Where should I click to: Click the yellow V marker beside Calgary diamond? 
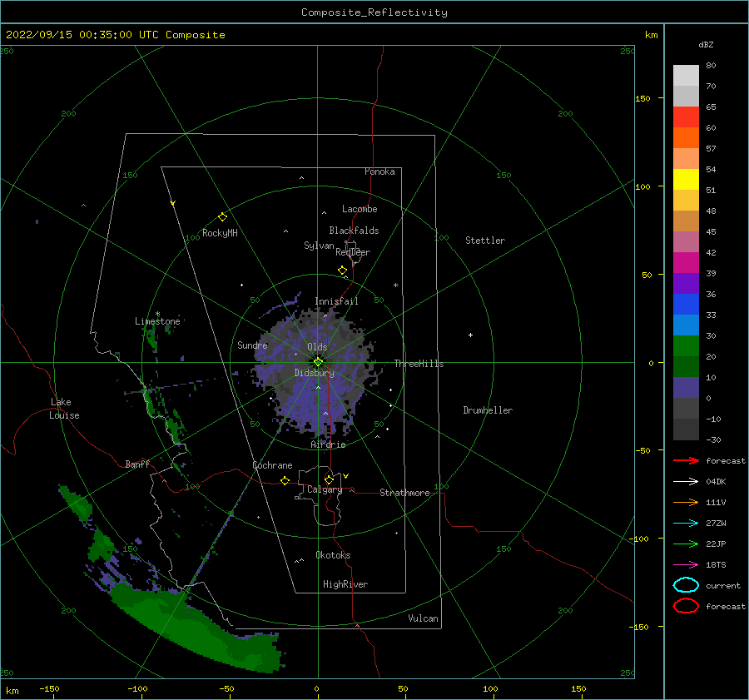(346, 476)
